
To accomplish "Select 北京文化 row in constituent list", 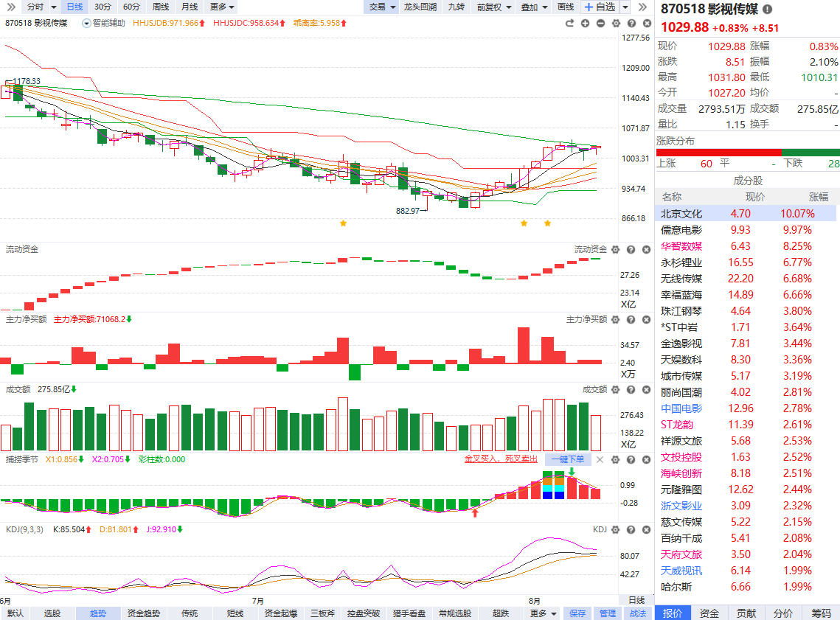I will click(746, 214).
